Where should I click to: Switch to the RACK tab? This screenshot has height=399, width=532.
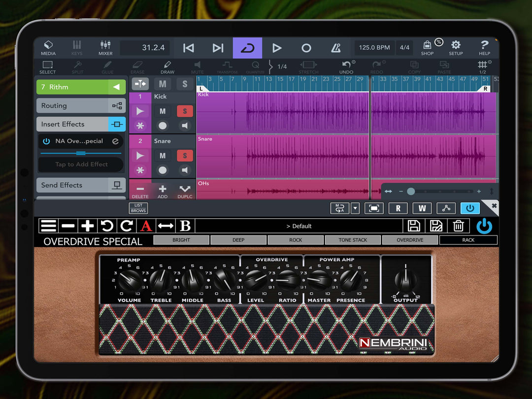[x=468, y=240]
